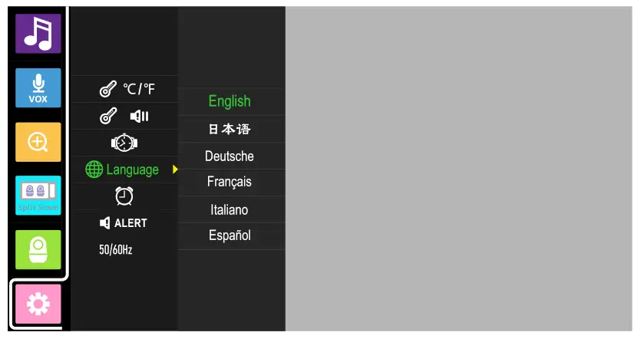Choose English language option
The height and width of the screenshot is (339, 644).
(x=230, y=101)
